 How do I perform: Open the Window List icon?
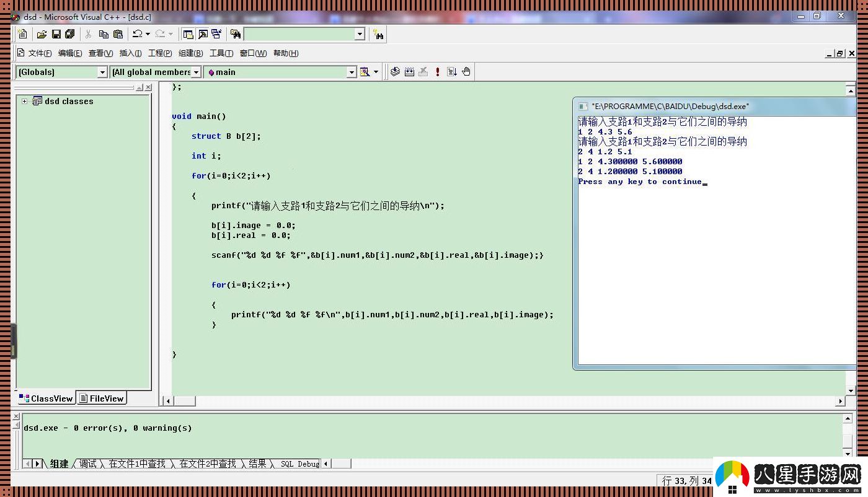coord(216,34)
